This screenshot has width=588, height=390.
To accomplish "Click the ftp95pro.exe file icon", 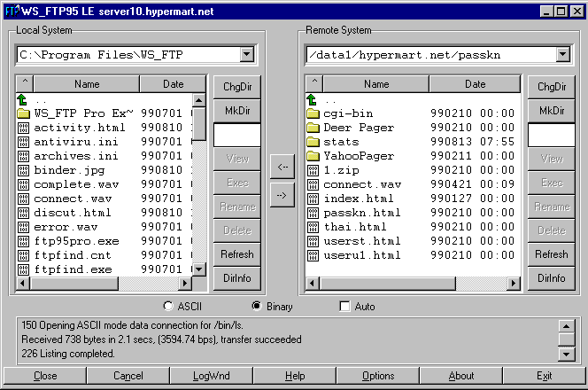I will tap(23, 241).
